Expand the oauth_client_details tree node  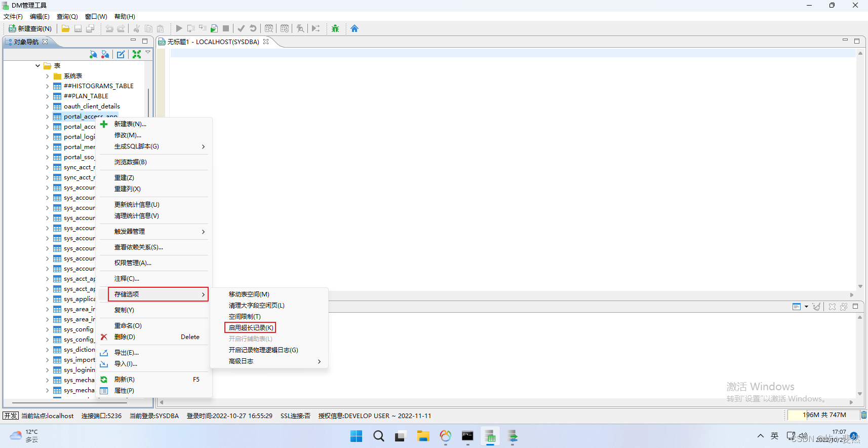pyautogui.click(x=47, y=106)
